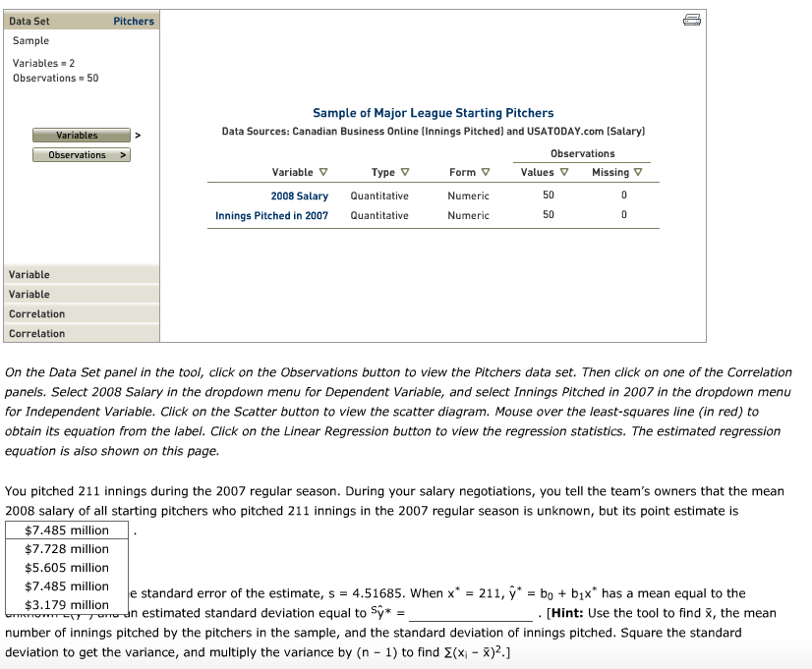Click the Data Set panel header
This screenshot has width=812, height=669.
pyautogui.click(x=29, y=21)
